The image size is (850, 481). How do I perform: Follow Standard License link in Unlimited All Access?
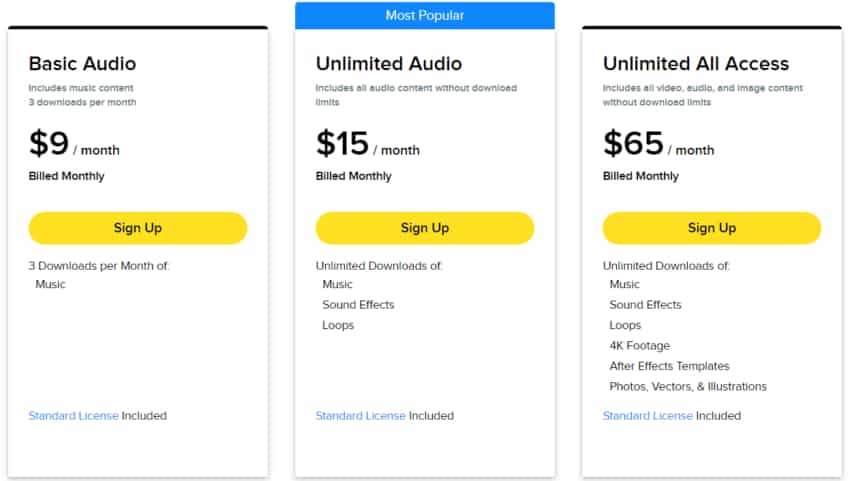click(647, 416)
